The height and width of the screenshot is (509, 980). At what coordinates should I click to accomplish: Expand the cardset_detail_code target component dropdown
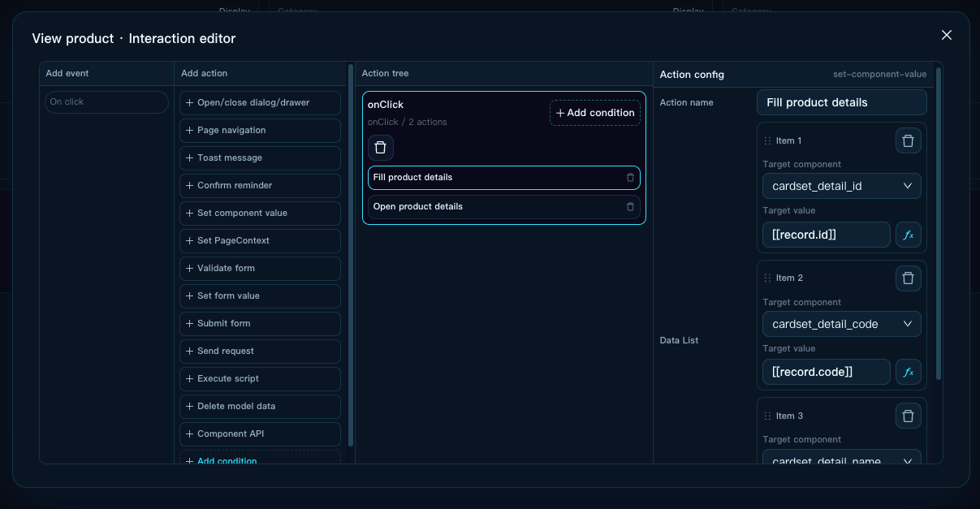[x=841, y=324]
